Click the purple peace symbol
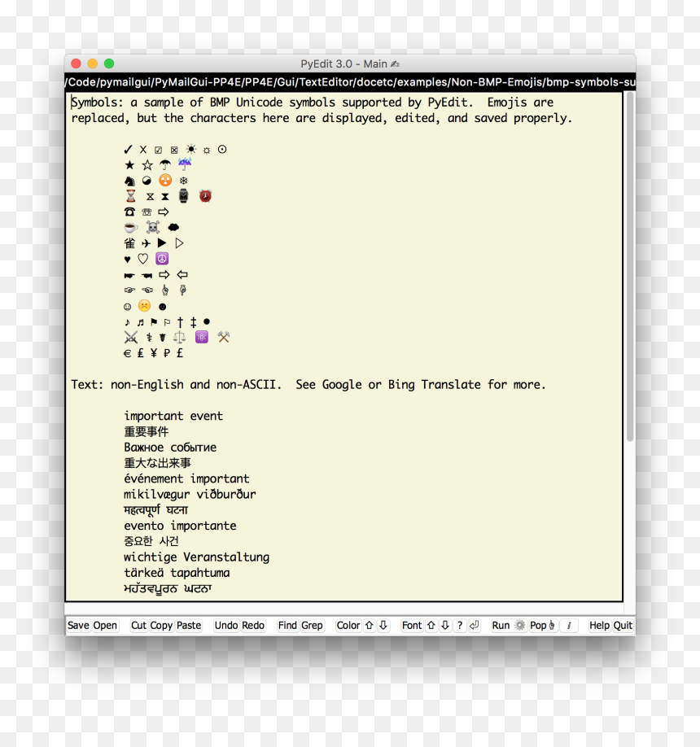The width and height of the screenshot is (700, 747). (x=162, y=259)
